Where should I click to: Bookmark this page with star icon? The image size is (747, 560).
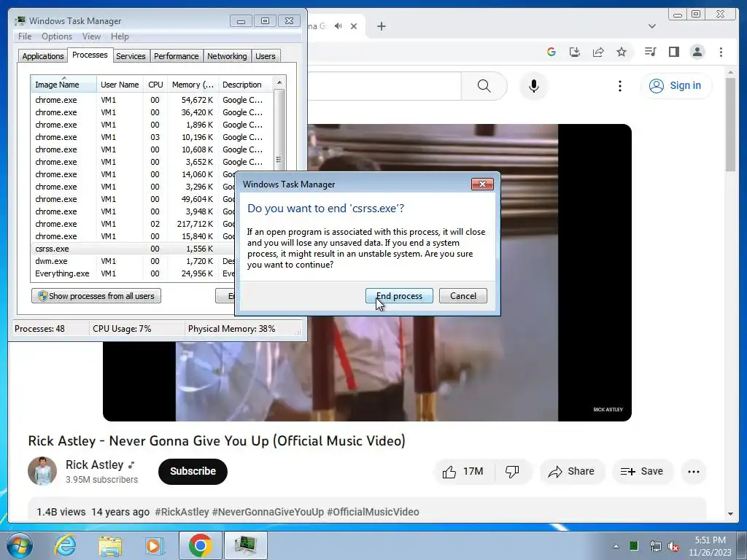pyautogui.click(x=622, y=52)
